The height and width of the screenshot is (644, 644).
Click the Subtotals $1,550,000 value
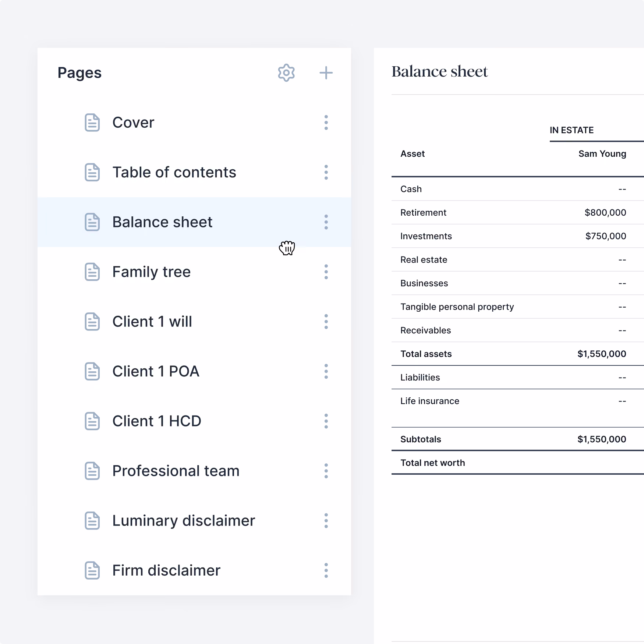[x=602, y=439]
